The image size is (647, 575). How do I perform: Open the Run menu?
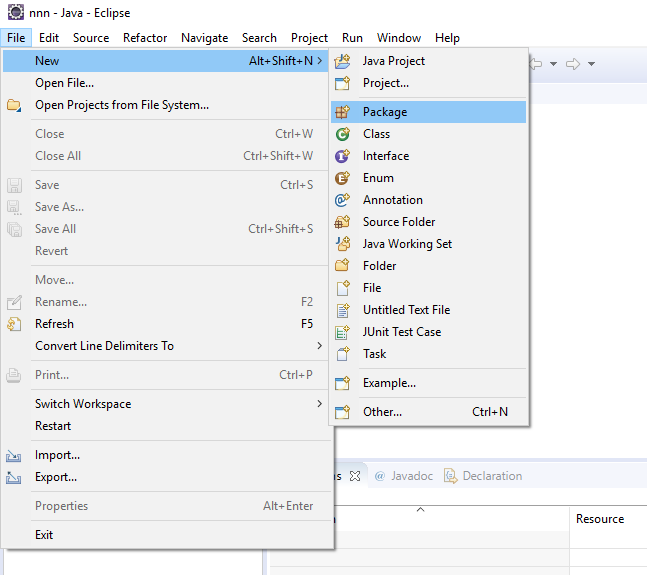352,38
